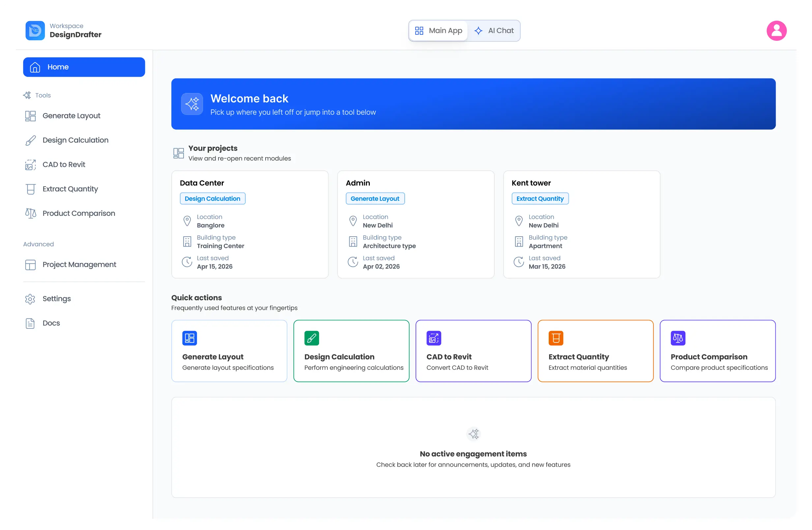Open Project Management under Advanced
The height and width of the screenshot is (530, 812).
84,265
